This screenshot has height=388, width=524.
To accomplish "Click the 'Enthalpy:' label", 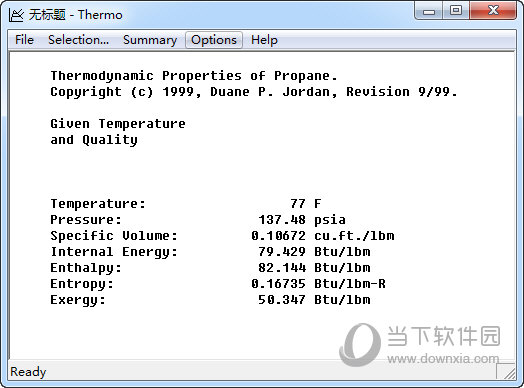I will click(x=86, y=268).
